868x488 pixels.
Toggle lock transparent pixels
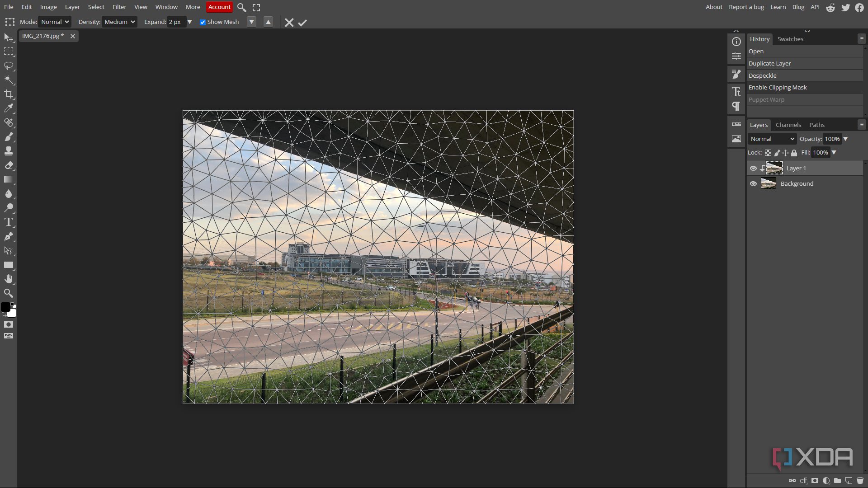click(768, 153)
